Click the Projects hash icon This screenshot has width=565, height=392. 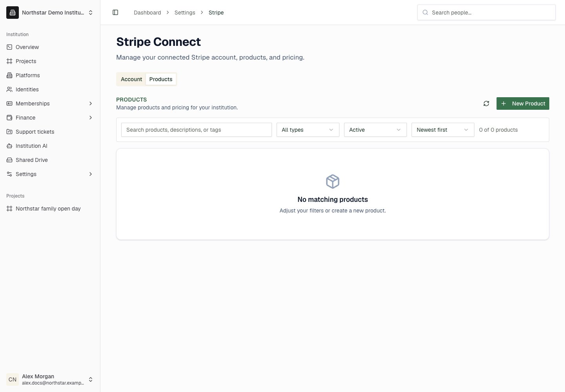9,61
